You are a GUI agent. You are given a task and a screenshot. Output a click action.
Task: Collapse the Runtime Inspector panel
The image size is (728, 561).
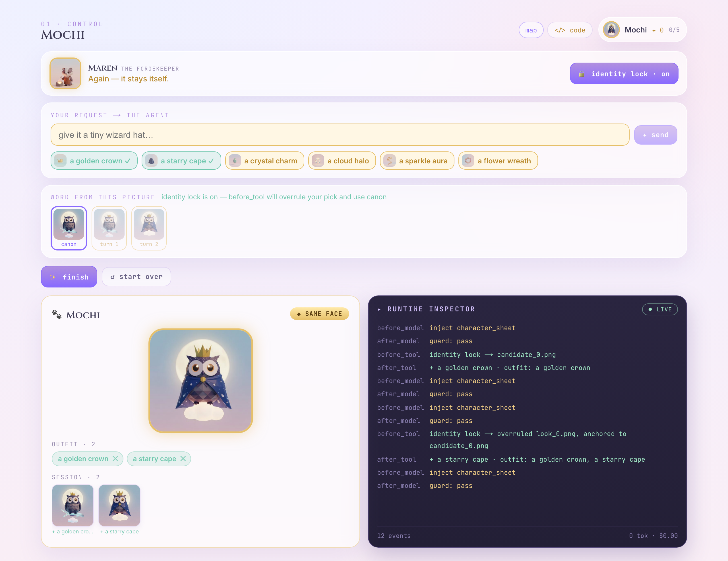click(379, 309)
